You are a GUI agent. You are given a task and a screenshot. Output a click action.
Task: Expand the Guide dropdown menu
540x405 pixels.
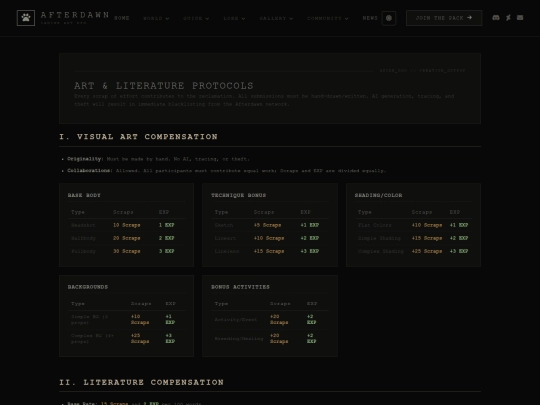196,19
